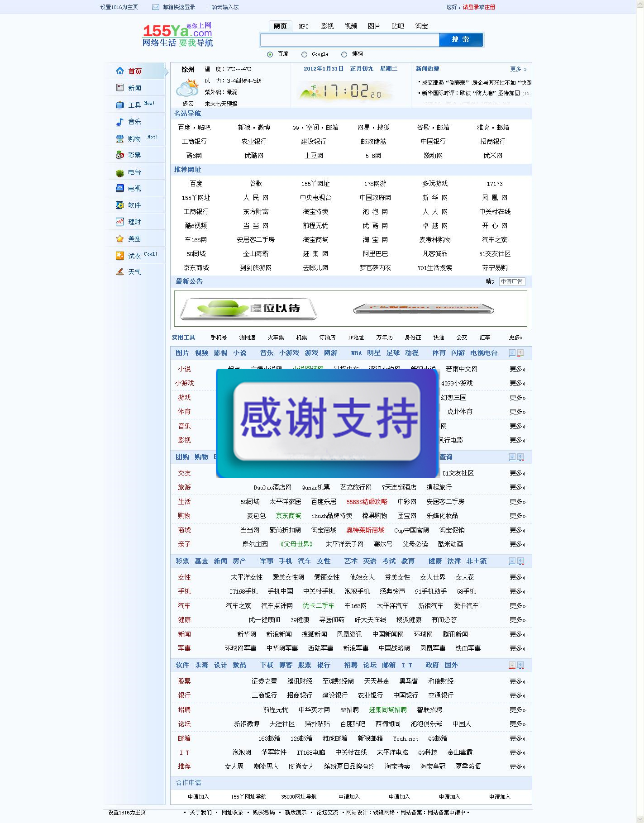Switch to the 淘宝 search tab
This screenshot has height=823, width=644.
(x=421, y=26)
